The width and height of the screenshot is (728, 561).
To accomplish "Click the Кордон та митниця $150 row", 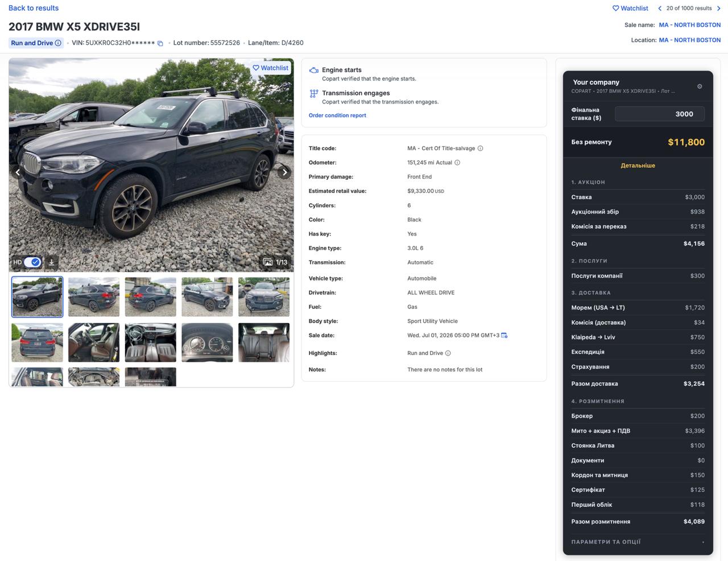I will pos(638,475).
